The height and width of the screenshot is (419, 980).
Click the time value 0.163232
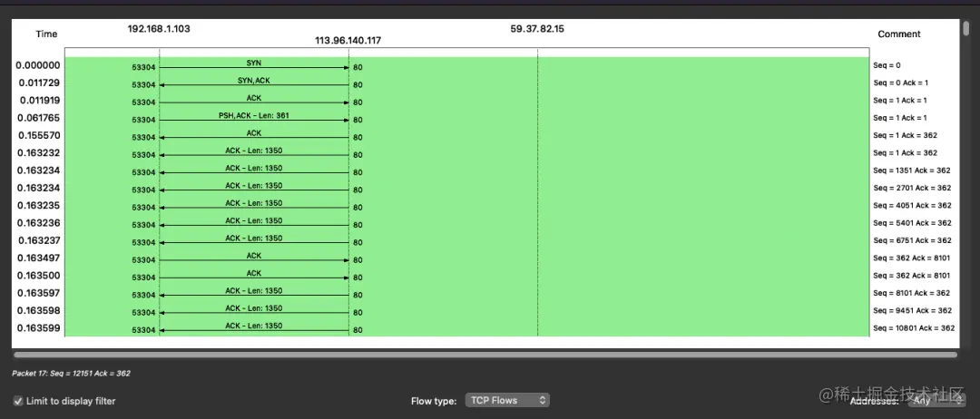pyautogui.click(x=39, y=152)
